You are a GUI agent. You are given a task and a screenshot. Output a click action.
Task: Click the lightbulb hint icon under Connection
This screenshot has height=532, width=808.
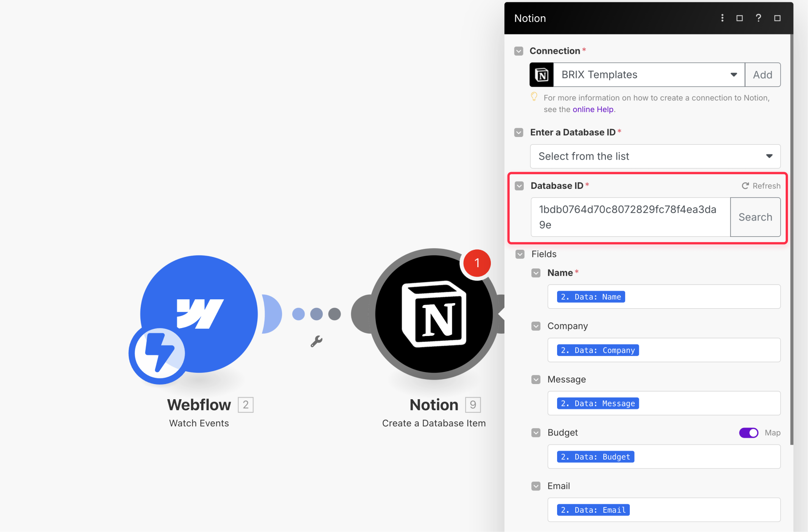[x=534, y=96]
